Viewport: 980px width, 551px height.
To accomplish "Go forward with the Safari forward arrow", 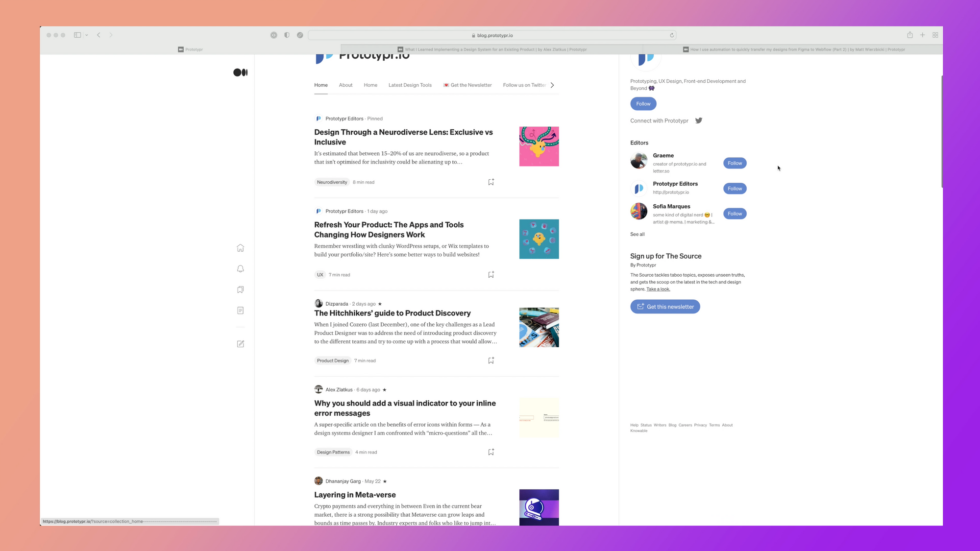I will pos(111,35).
